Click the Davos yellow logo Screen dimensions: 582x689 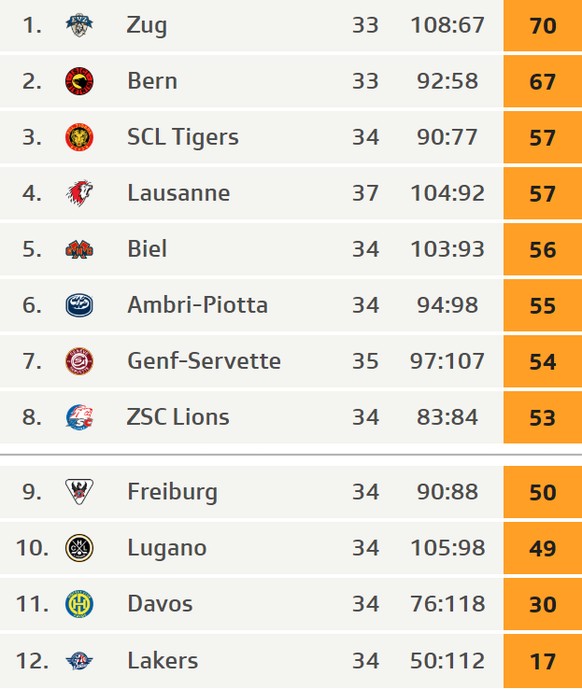click(79, 604)
